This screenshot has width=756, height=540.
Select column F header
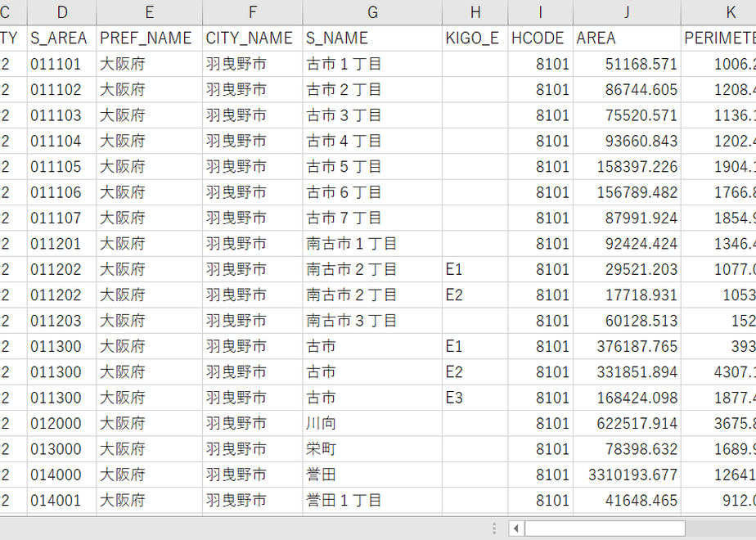coord(252,12)
